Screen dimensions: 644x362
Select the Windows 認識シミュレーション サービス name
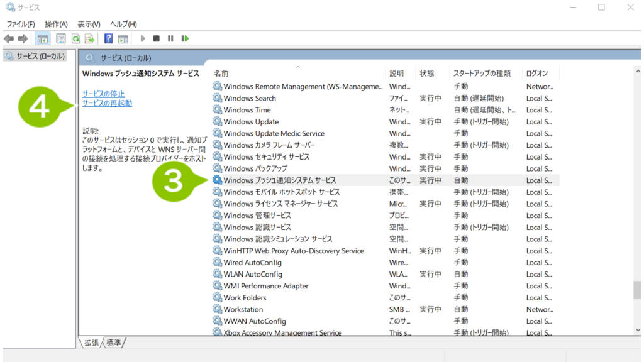pos(277,239)
